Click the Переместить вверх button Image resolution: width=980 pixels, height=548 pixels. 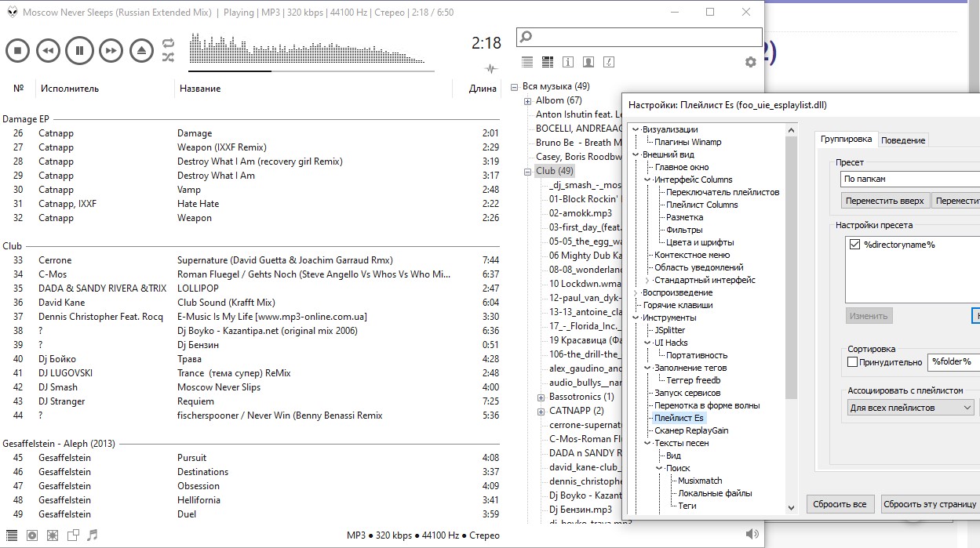coord(884,201)
